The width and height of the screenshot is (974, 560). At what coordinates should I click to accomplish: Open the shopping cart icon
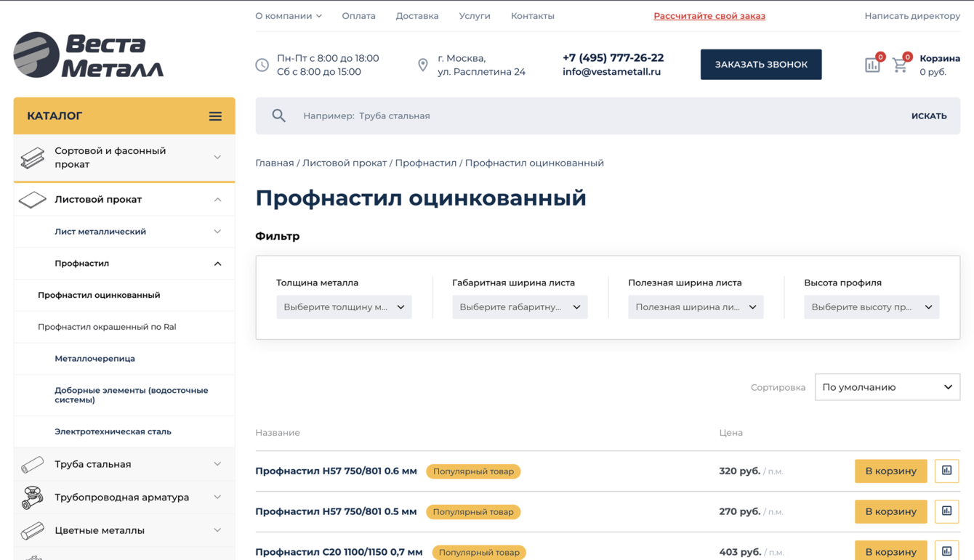coord(900,65)
